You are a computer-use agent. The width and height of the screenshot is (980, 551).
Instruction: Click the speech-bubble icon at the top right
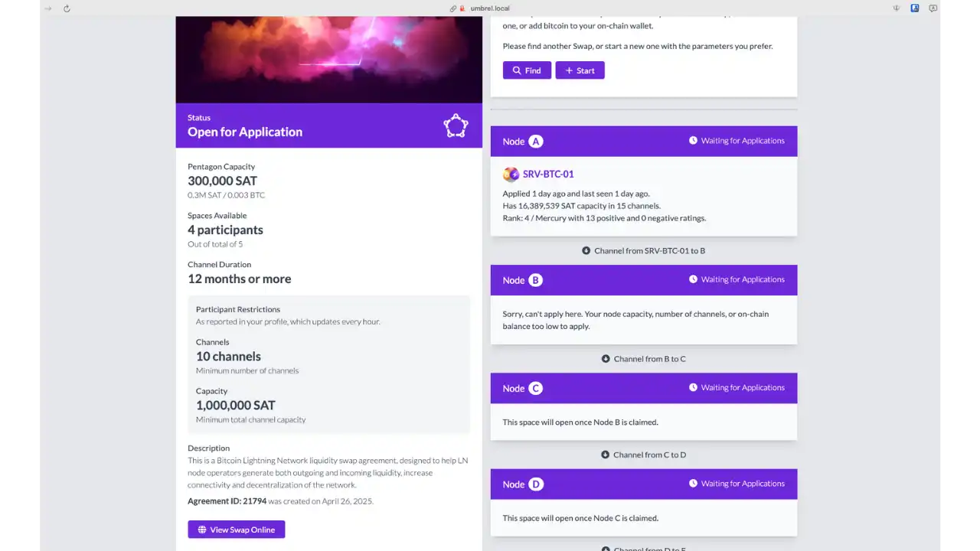pos(933,8)
